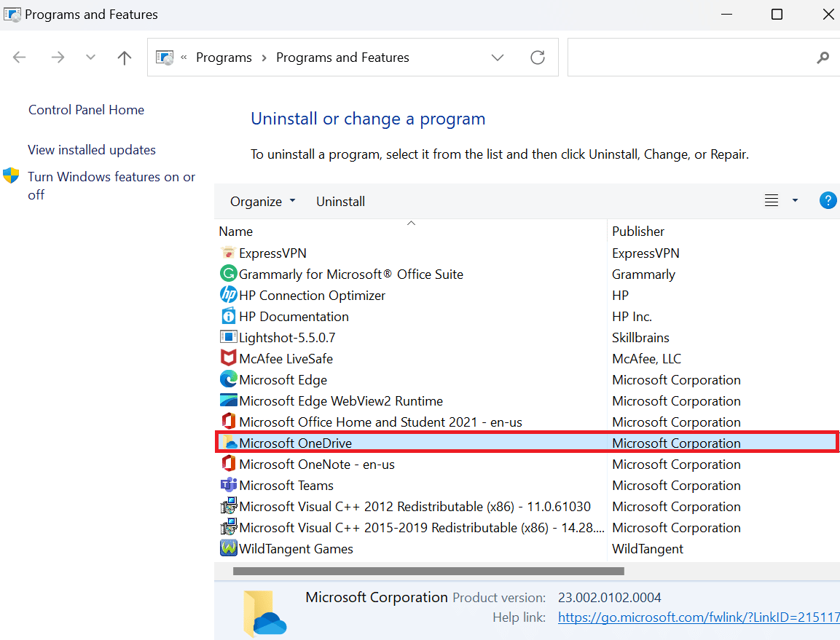
Task: Click the Microsoft Teams icon
Action: pyautogui.click(x=228, y=485)
